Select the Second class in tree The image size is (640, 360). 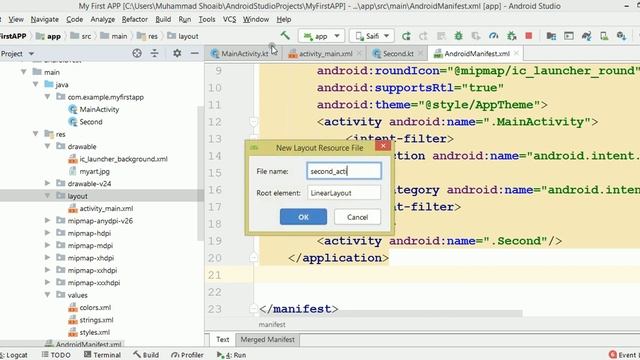(x=91, y=122)
